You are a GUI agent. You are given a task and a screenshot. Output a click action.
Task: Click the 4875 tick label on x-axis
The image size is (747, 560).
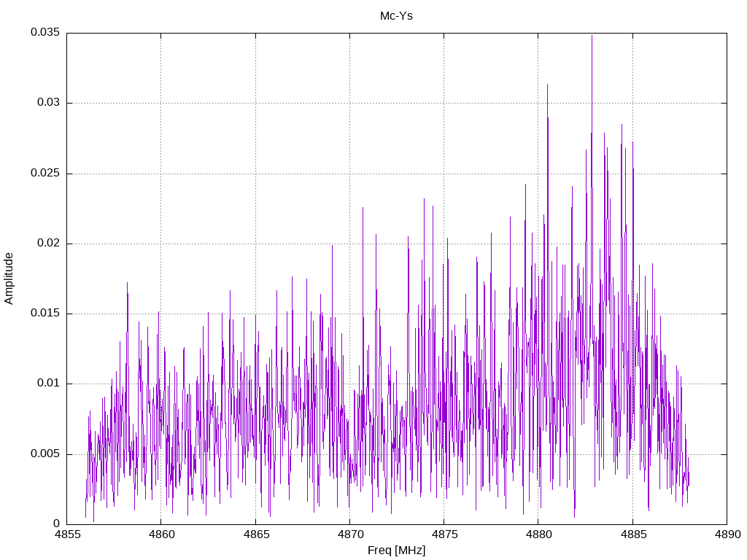pyautogui.click(x=444, y=534)
